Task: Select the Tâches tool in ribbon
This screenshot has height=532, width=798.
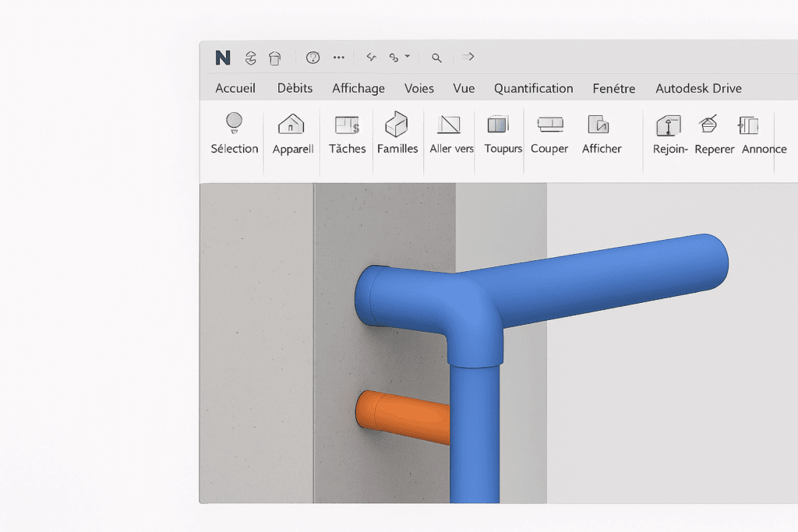Action: 347,125
